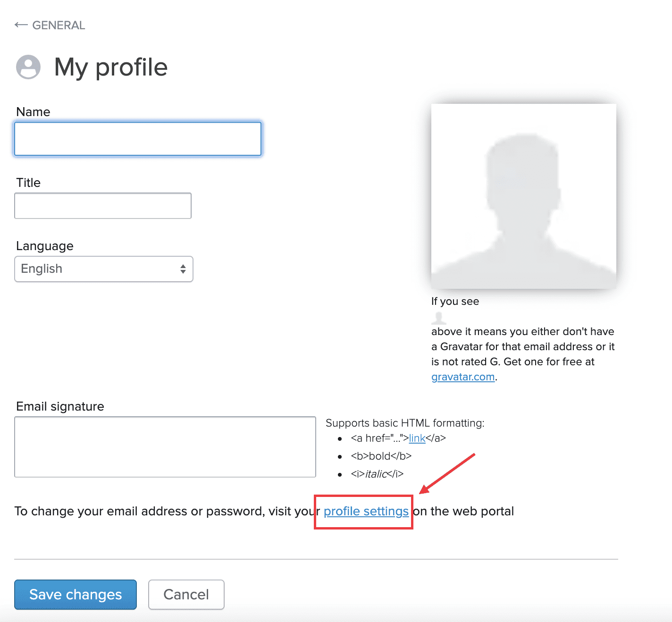Click inside the Email signature text area
This screenshot has height=622, width=672.
[x=165, y=447]
